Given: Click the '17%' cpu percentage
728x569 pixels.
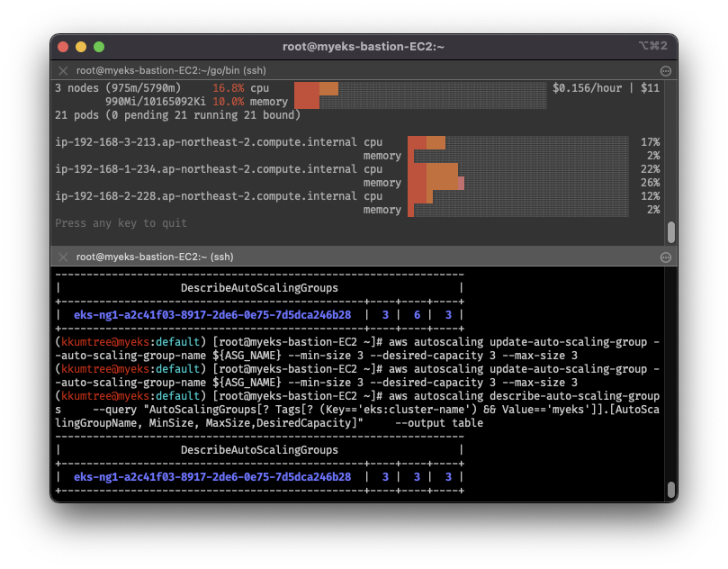Looking at the screenshot, I should point(650,142).
